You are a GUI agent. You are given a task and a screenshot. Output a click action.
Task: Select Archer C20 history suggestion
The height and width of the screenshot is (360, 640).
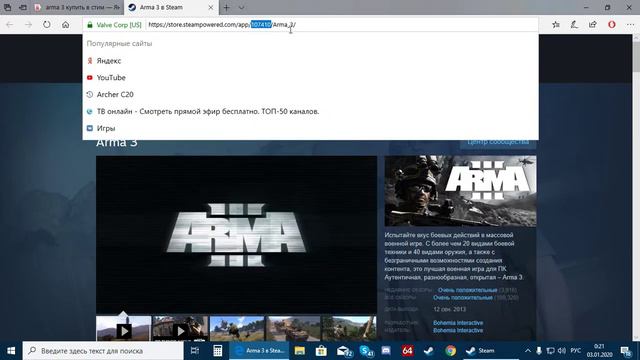pos(310,94)
